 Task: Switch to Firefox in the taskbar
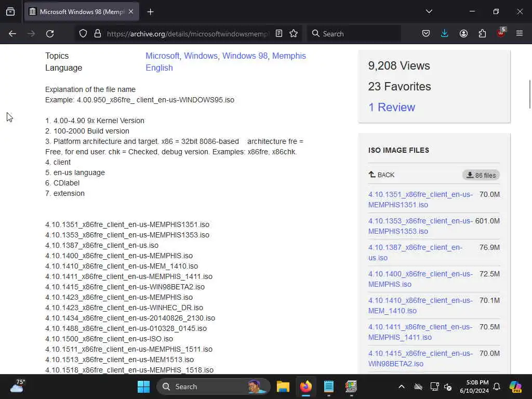(x=305, y=387)
